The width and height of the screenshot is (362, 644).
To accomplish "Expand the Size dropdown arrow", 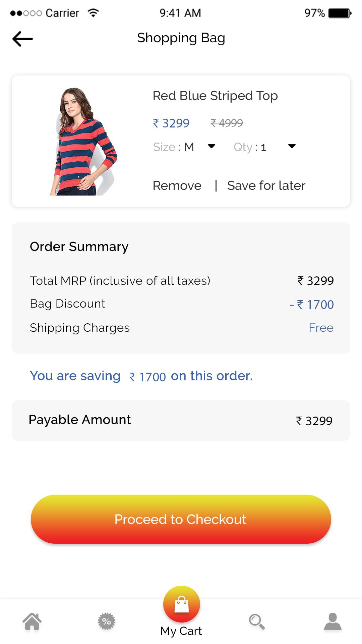I will tap(212, 146).
